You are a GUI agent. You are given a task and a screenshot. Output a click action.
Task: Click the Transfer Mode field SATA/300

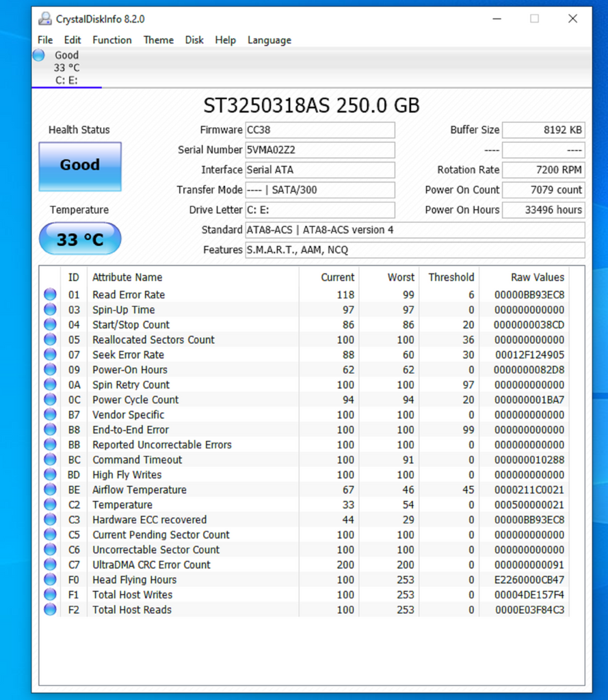(320, 190)
